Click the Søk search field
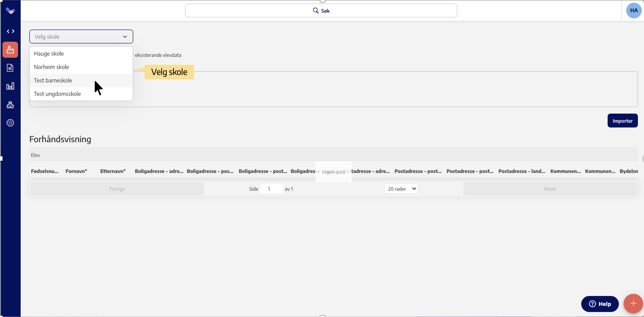 click(x=321, y=11)
